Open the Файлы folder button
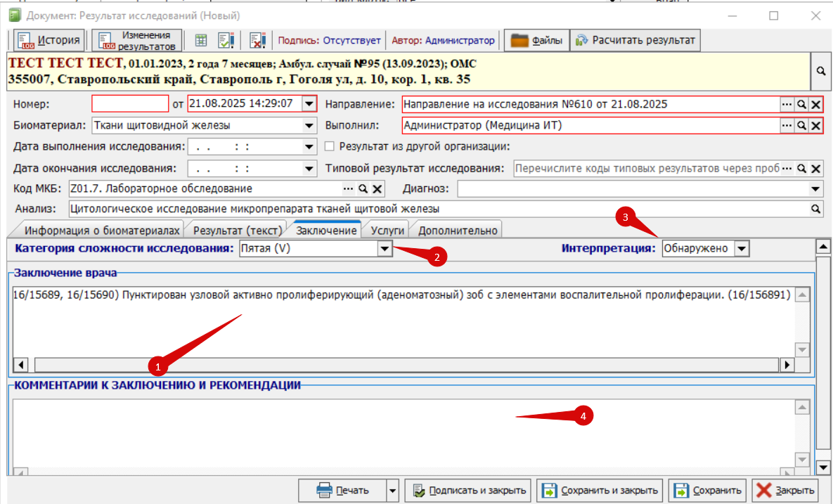 pos(536,40)
